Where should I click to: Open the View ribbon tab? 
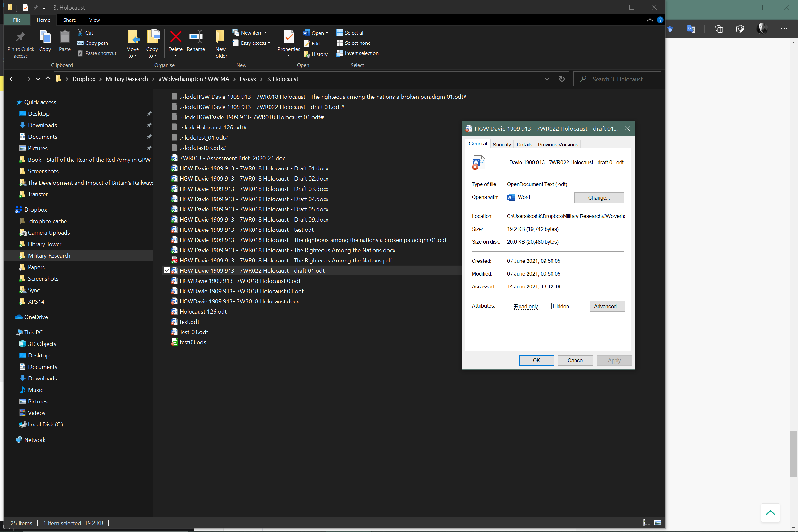[x=94, y=20]
